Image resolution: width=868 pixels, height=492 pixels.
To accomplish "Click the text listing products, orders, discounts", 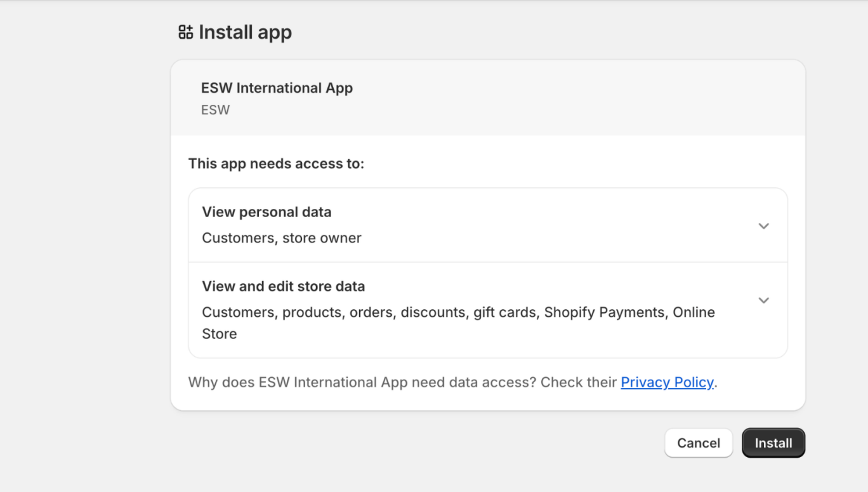I will 458,323.
